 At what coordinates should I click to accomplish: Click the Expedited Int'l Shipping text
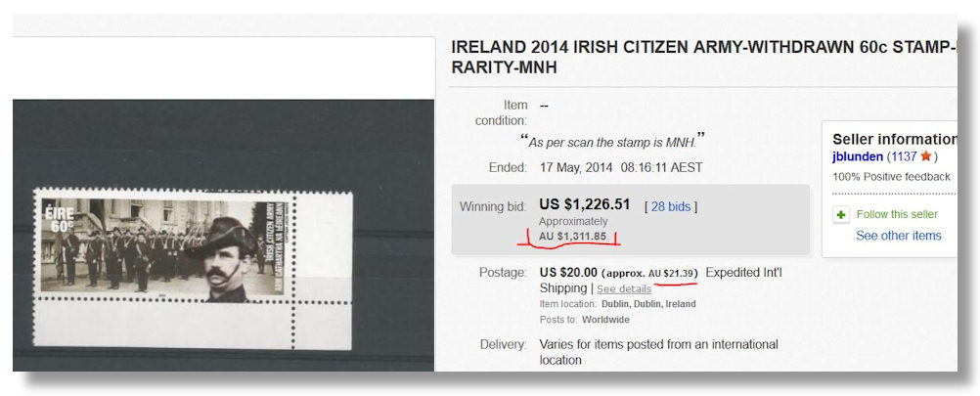[743, 272]
